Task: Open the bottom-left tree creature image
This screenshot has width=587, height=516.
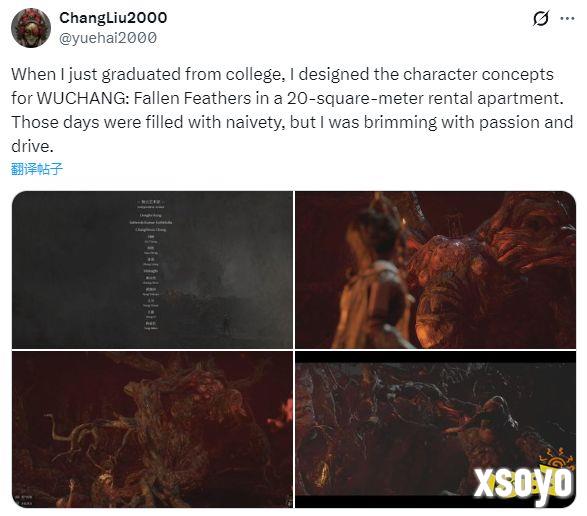Action: coord(152,429)
